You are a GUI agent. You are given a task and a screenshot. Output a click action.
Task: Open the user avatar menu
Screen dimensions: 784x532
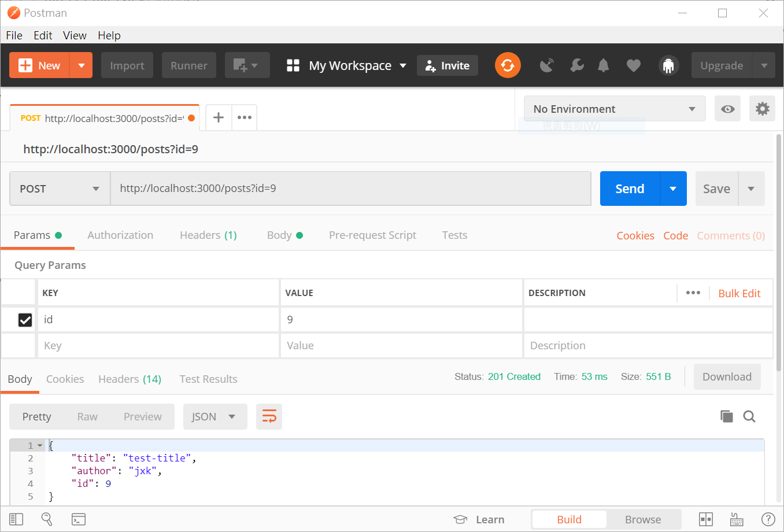(x=668, y=65)
